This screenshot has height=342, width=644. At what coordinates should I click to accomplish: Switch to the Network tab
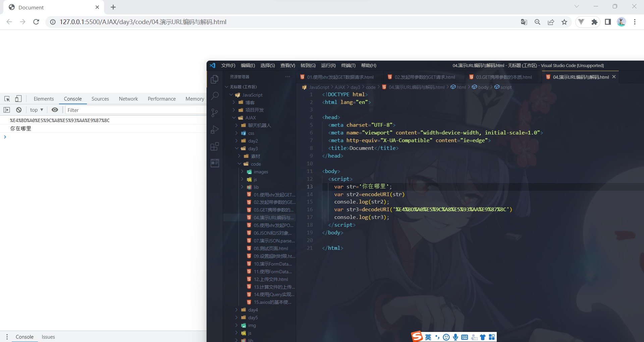point(128,99)
